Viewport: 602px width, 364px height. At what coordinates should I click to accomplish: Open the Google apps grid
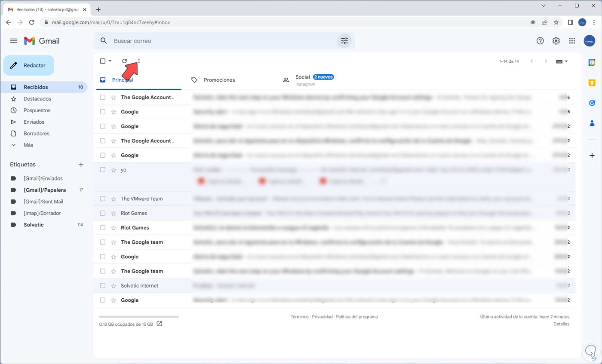(x=572, y=41)
